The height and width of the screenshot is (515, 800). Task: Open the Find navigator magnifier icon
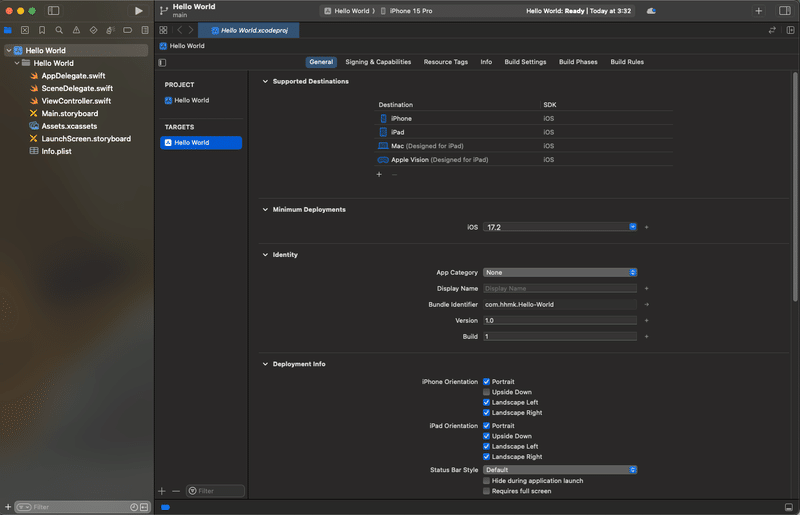tap(59, 30)
